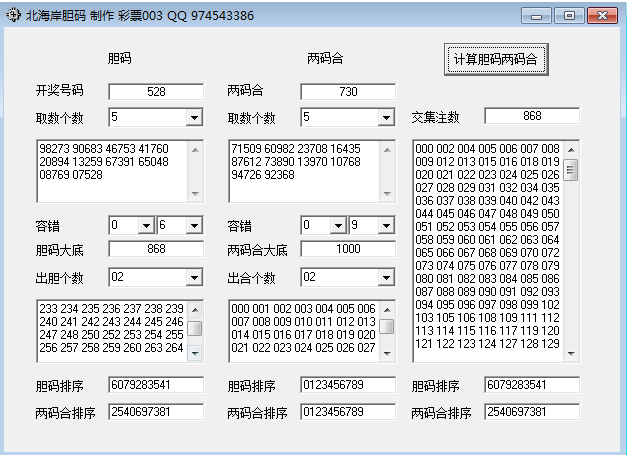
Task: Click the 胆码 number data text area
Action: 112,170
